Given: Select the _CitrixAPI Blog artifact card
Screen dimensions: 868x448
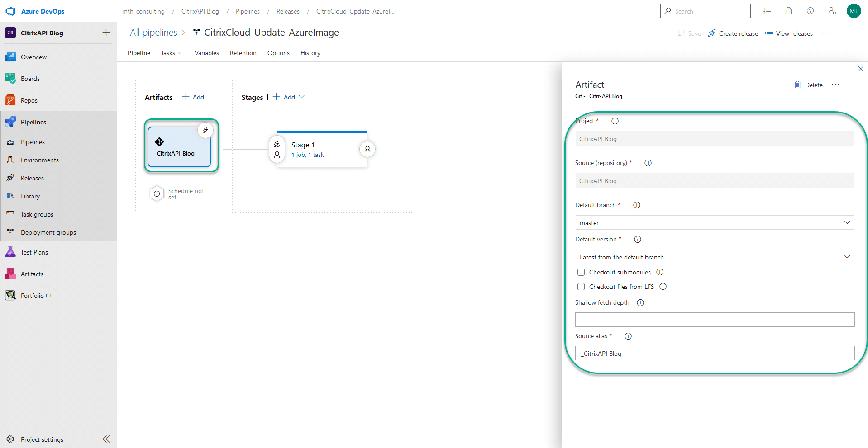Looking at the screenshot, I should point(179,147).
